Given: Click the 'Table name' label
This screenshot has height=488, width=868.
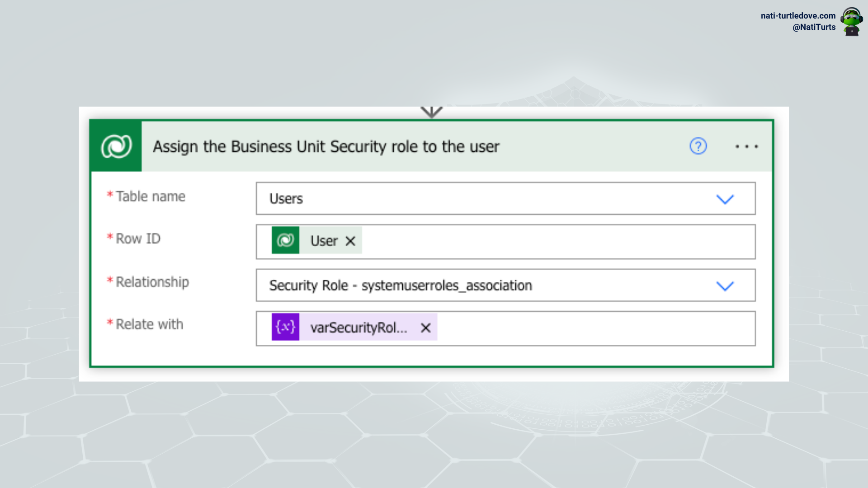Looking at the screenshot, I should click(151, 197).
